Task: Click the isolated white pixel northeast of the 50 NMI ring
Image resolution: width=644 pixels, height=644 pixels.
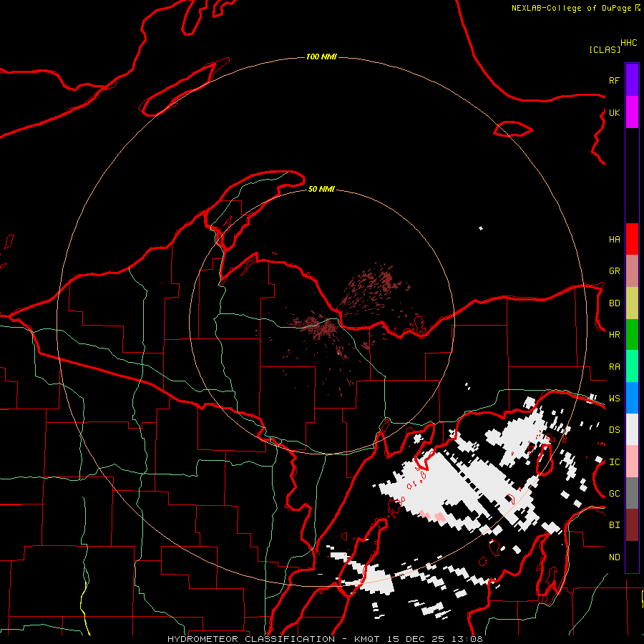Action: tap(481, 228)
